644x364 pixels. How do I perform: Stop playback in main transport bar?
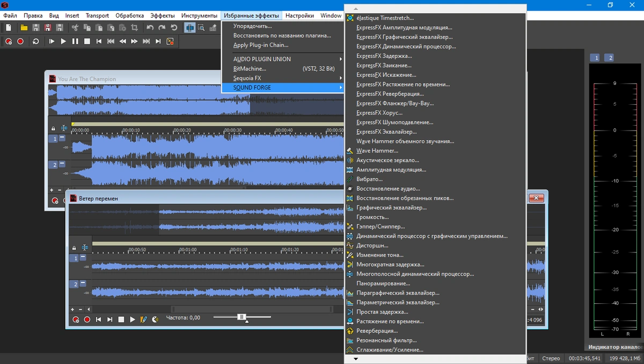[x=87, y=41]
